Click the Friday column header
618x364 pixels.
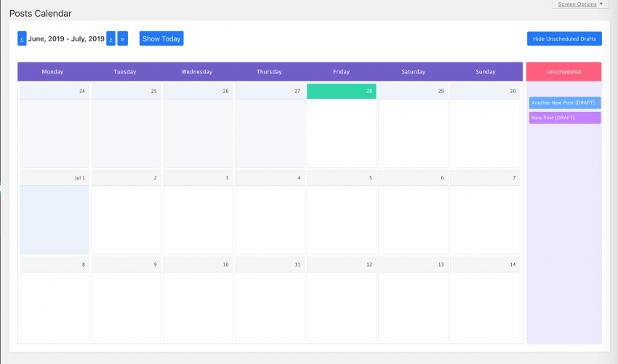point(341,72)
